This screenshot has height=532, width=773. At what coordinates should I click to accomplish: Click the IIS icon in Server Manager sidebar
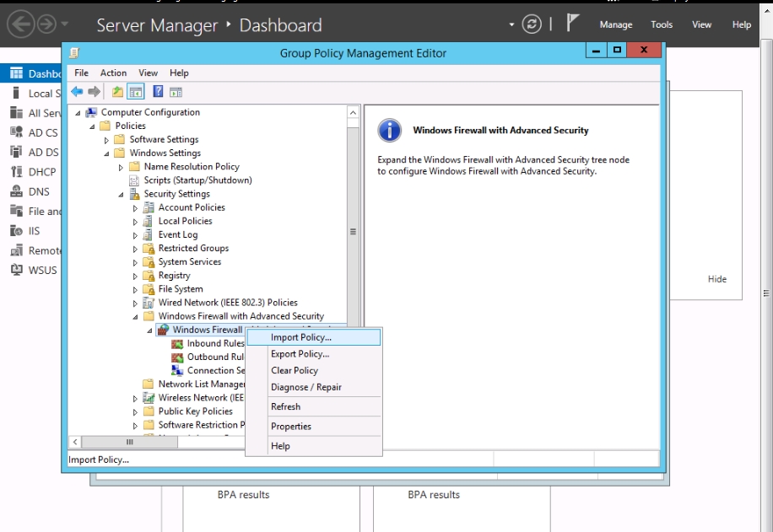17,230
